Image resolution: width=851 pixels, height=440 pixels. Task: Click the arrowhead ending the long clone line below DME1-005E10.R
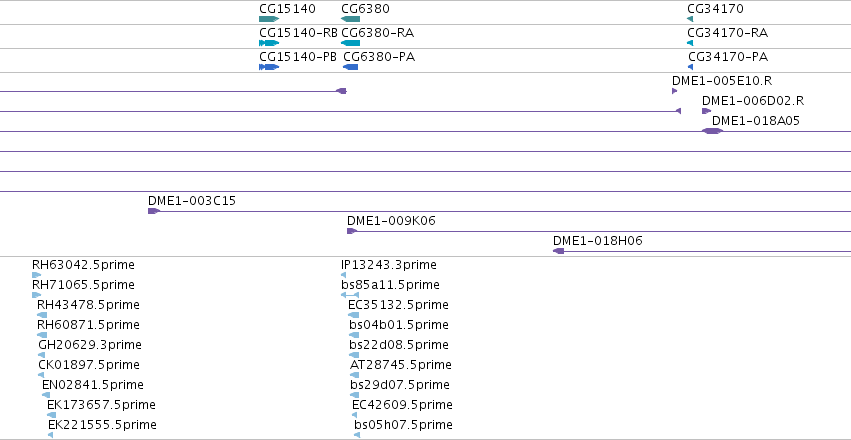pos(678,111)
